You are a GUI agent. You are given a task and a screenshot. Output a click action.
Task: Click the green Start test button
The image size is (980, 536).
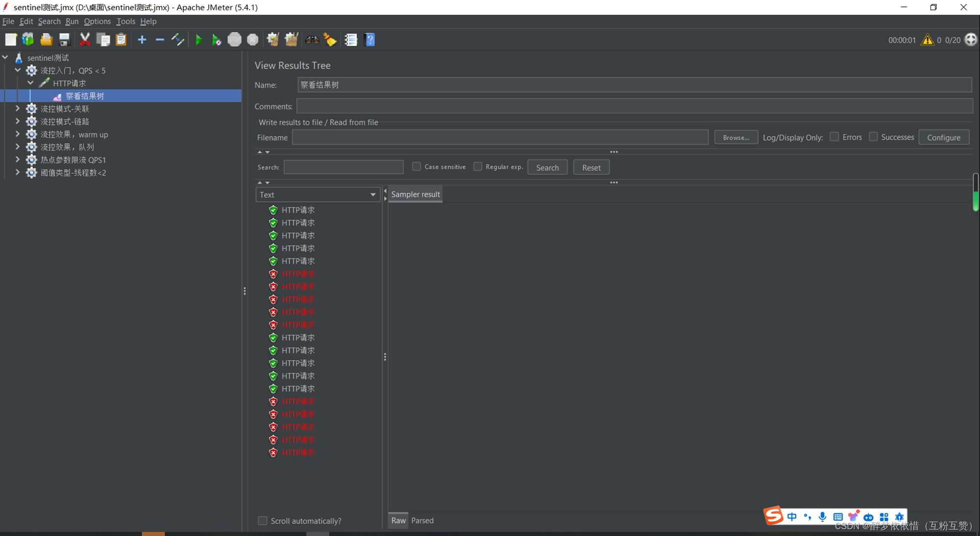198,40
